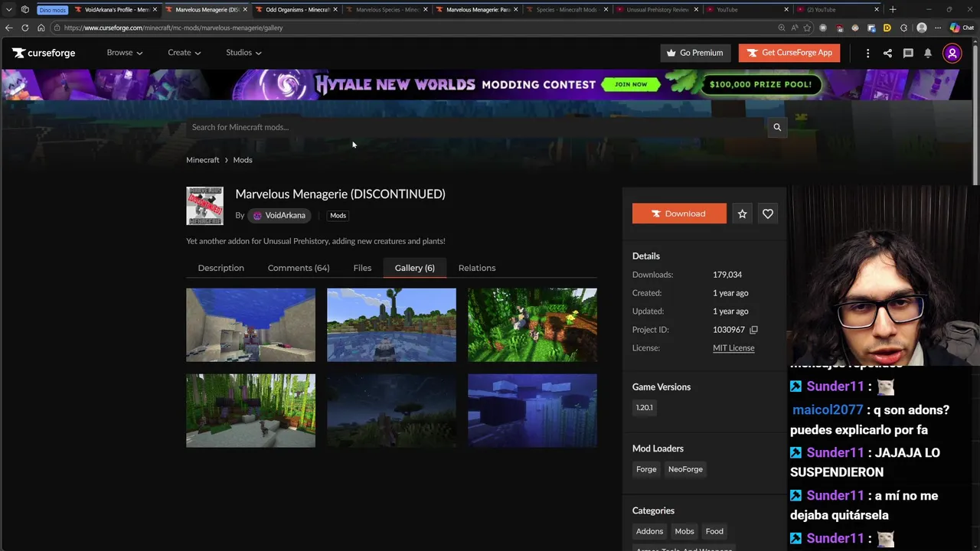Screen dimensions: 980x551
Task: Select the Forge mod loader tag
Action: pyautogui.click(x=646, y=469)
